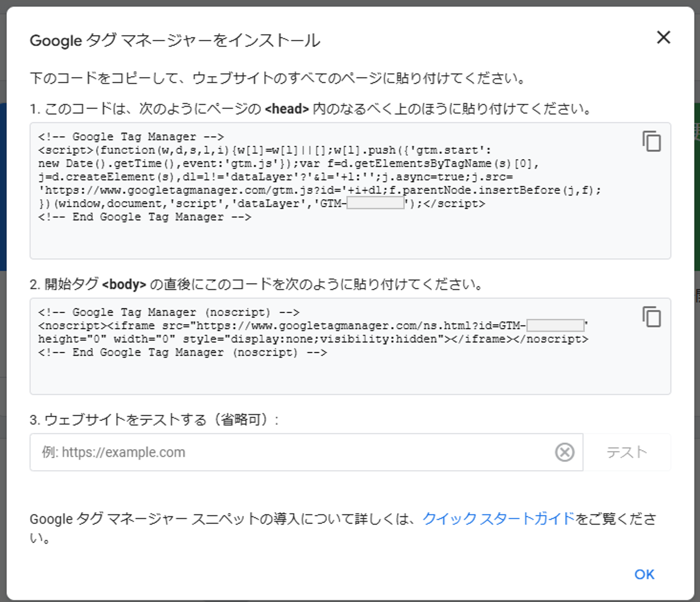
Task: Confirm the dialog with OK
Action: click(x=644, y=574)
